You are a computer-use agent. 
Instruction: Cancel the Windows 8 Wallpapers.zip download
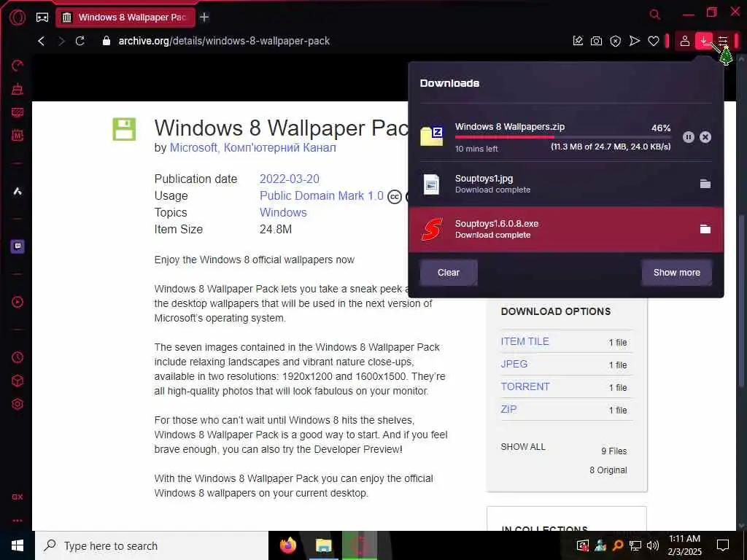(x=705, y=137)
